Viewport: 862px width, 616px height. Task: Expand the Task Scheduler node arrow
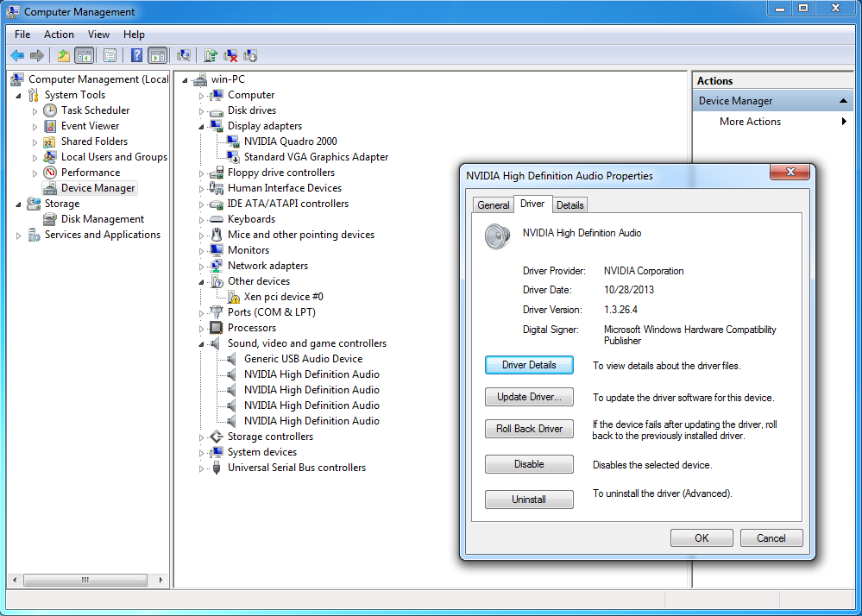coord(35,111)
